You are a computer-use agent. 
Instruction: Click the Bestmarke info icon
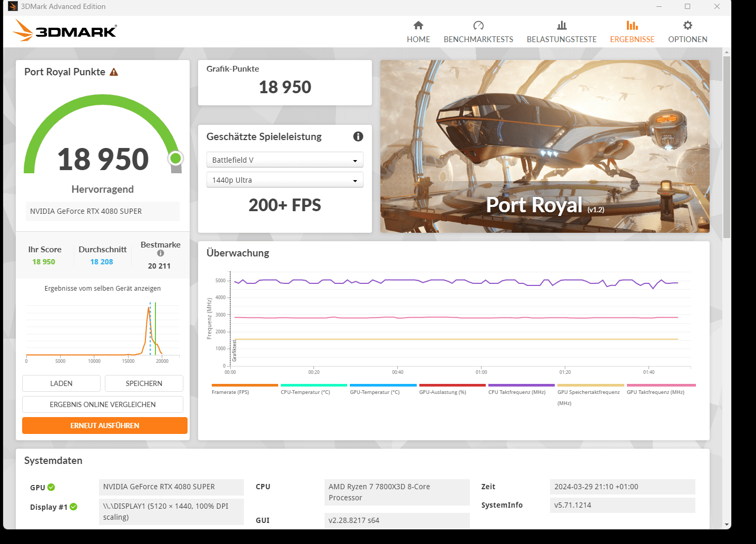pos(161,253)
